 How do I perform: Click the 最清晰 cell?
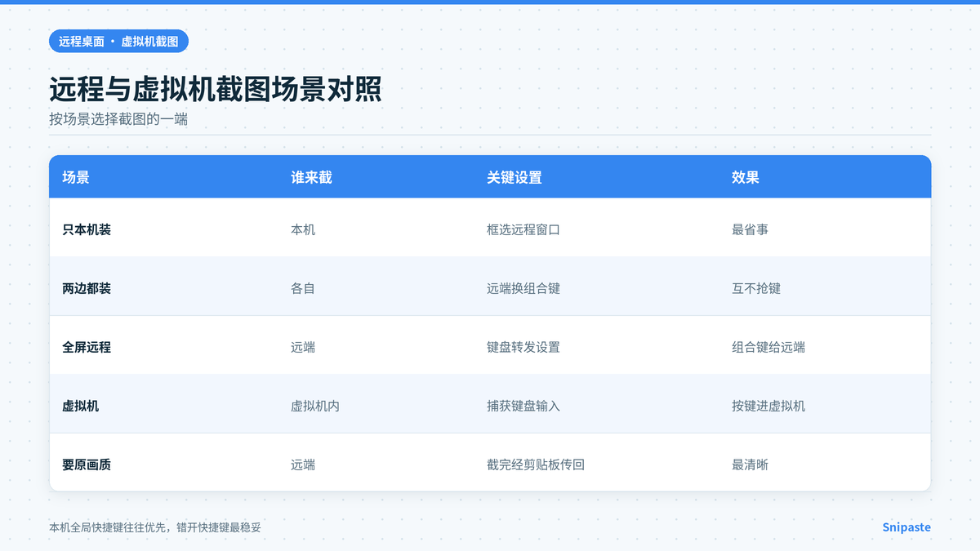tap(750, 464)
